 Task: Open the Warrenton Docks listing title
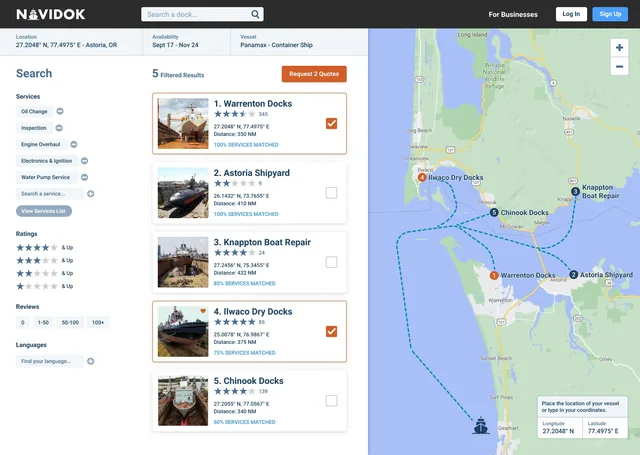253,104
